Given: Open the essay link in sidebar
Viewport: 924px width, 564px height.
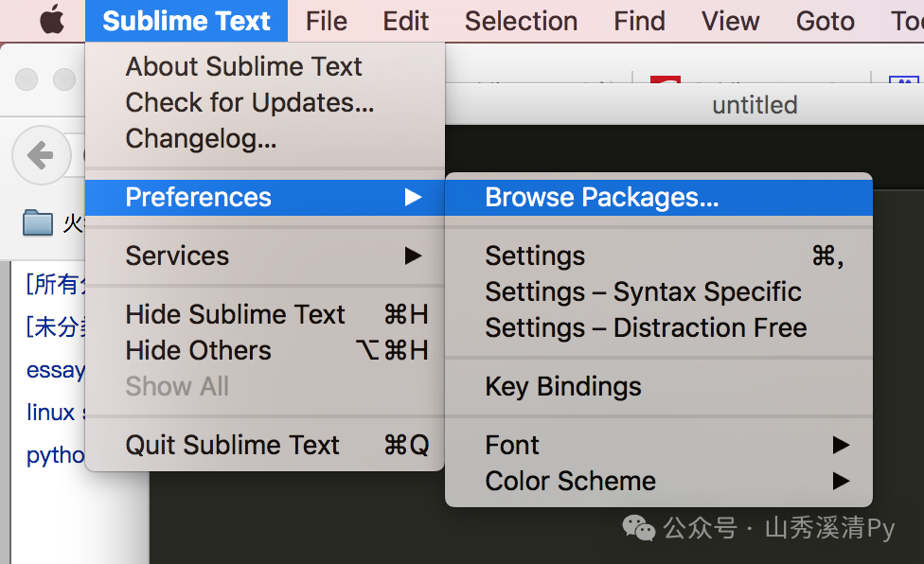Looking at the screenshot, I should click(x=56, y=370).
